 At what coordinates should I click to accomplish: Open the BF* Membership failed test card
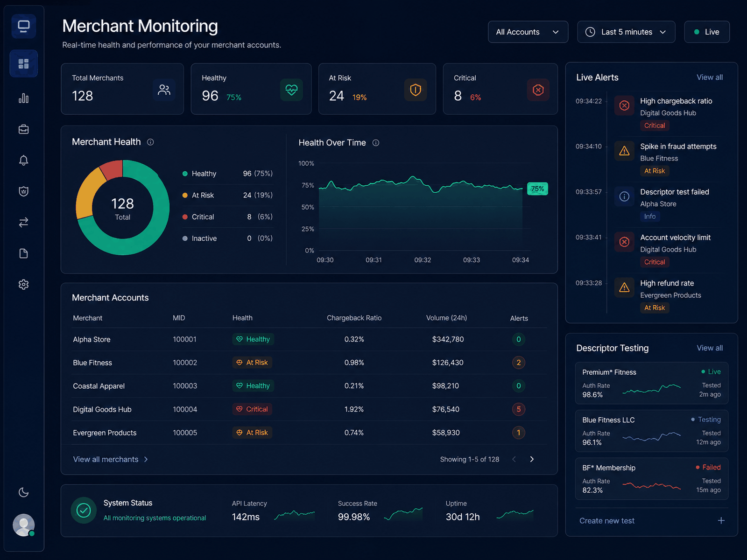point(652,479)
